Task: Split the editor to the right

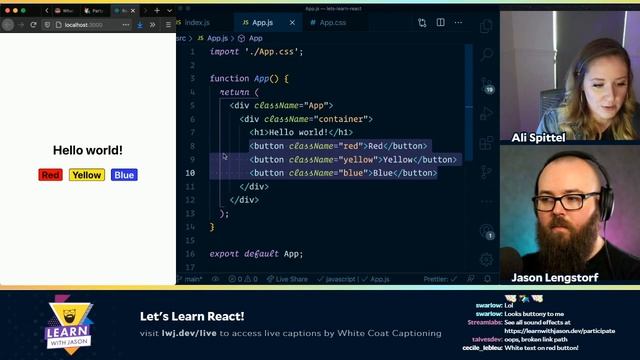Action: tap(440, 22)
